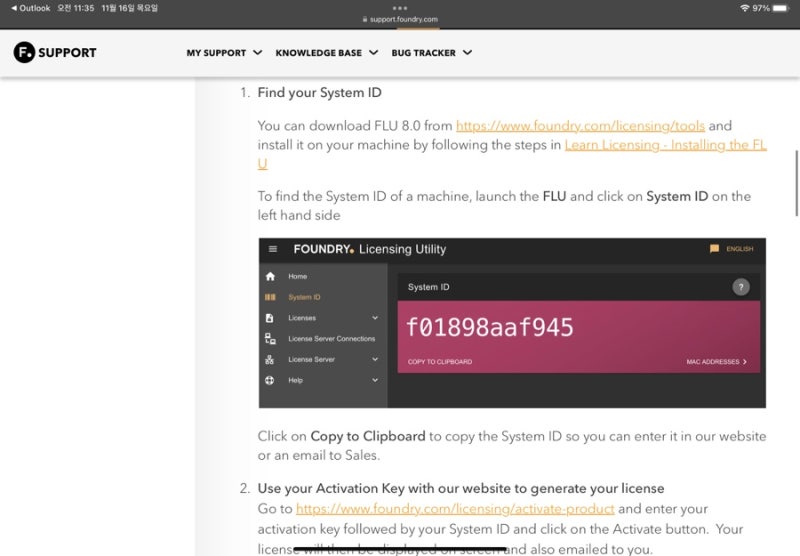Click the Licenses document icon
Viewport: 800px width, 556px height.
click(x=270, y=318)
